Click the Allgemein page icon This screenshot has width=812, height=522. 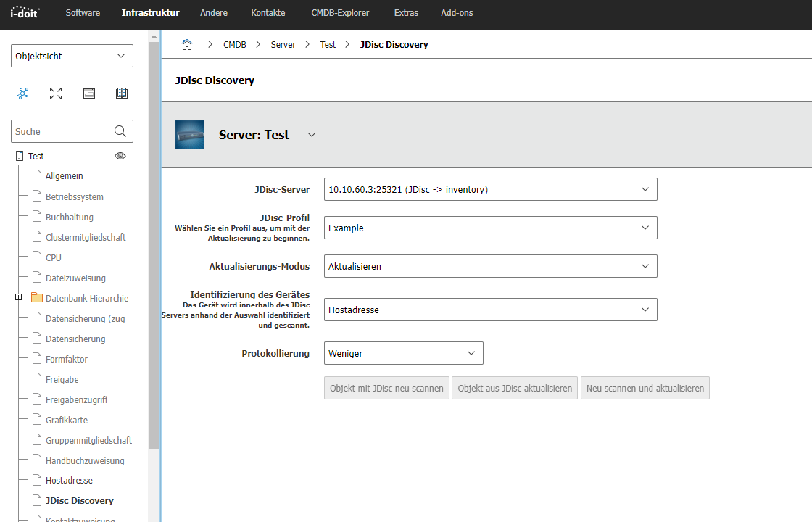click(x=37, y=175)
